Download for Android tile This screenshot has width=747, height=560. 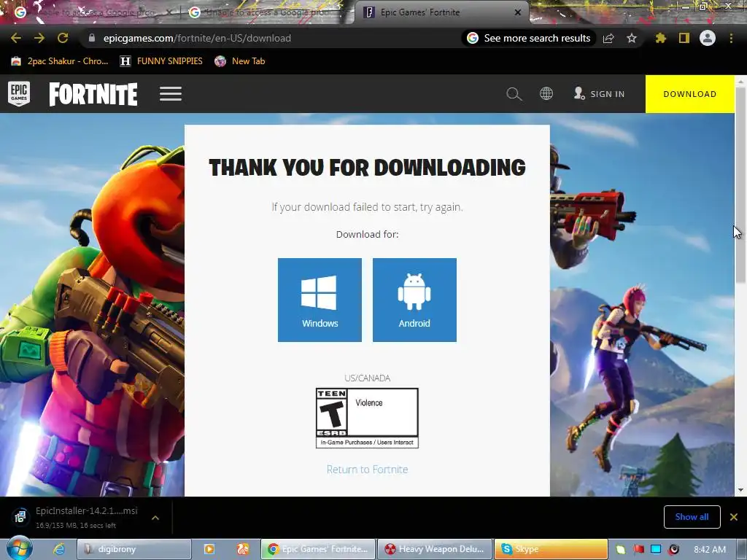click(414, 300)
